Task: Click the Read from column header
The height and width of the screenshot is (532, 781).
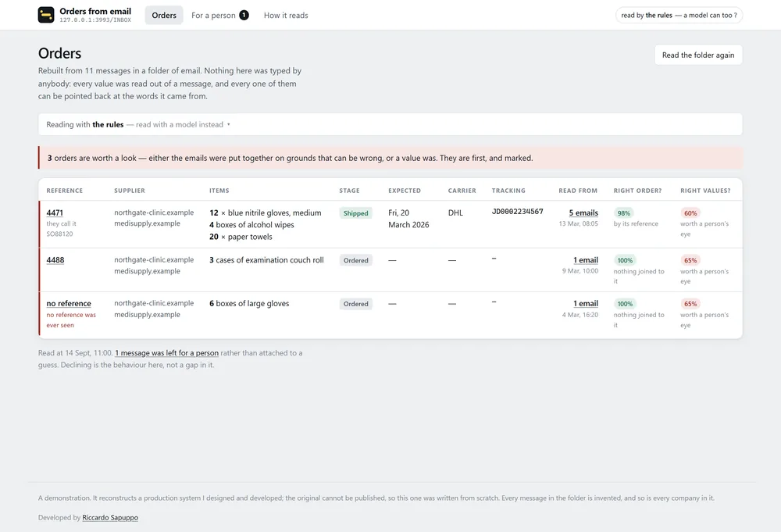Action: pyautogui.click(x=578, y=191)
